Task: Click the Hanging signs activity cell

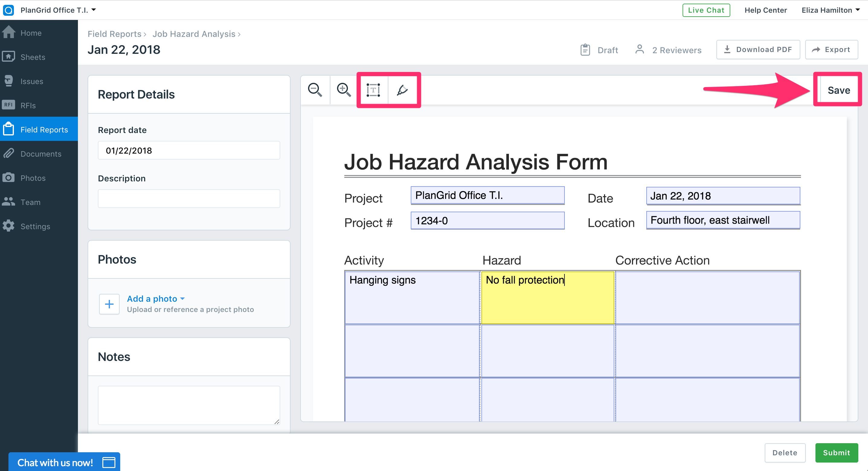Action: [412, 297]
